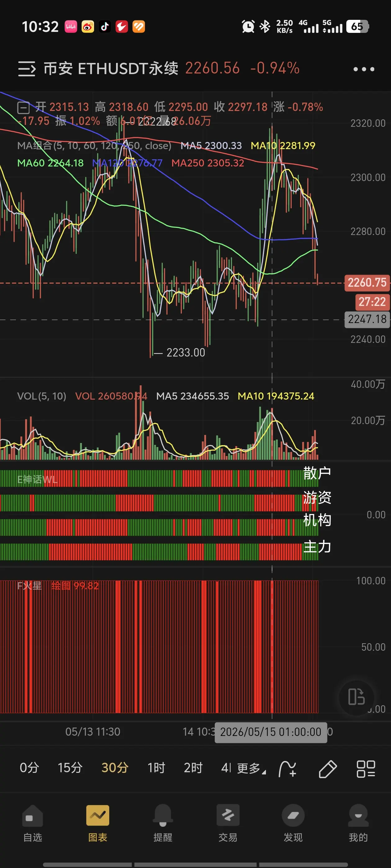The height and width of the screenshot is (868, 391).
Task: Tap the VOL MA10 194375.24 value
Action: point(276,396)
